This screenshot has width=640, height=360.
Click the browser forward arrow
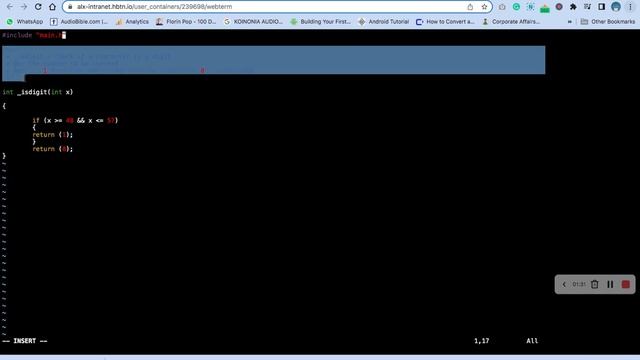click(x=24, y=7)
